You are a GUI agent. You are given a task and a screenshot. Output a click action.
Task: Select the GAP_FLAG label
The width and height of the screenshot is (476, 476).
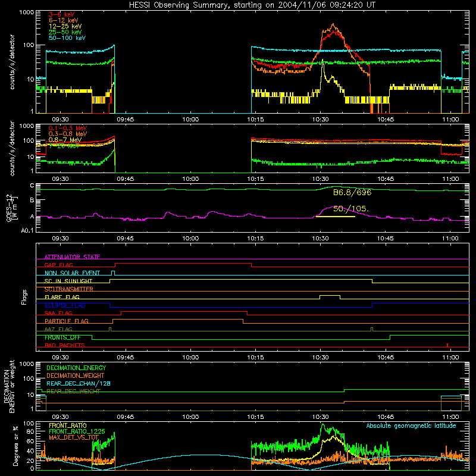(58, 265)
